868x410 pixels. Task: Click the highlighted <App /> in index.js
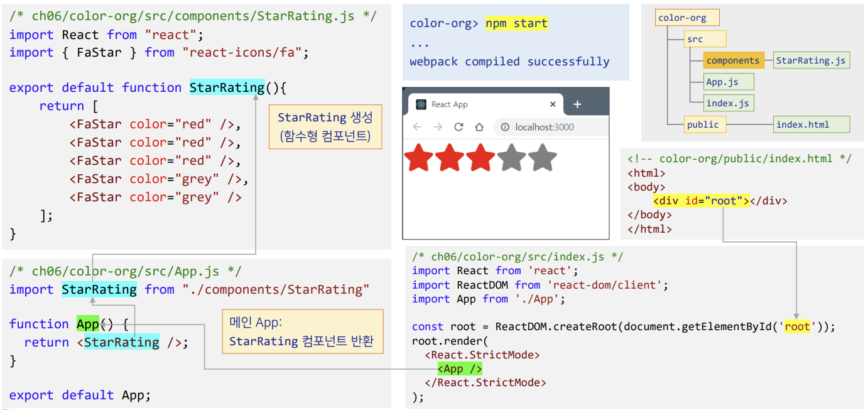click(460, 369)
